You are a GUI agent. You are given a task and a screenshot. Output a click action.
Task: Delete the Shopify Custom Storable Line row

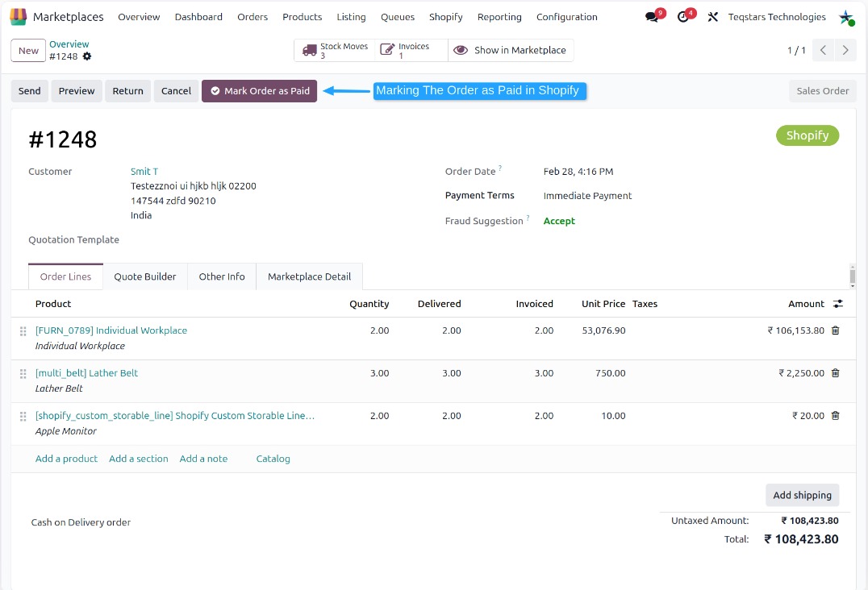[836, 415]
